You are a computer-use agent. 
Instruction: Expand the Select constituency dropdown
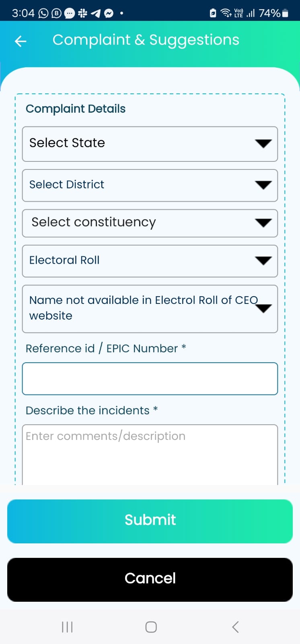tap(150, 223)
